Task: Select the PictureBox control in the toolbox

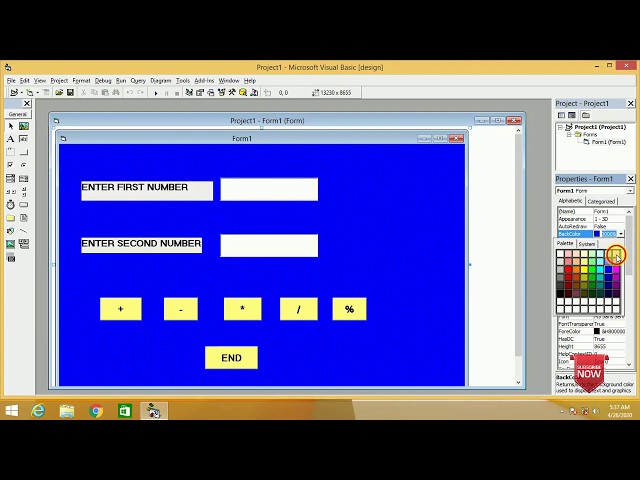Action: click(24, 126)
